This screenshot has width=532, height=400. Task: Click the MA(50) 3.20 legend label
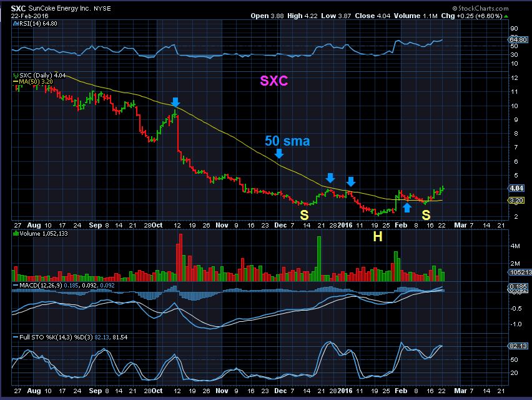(36, 82)
